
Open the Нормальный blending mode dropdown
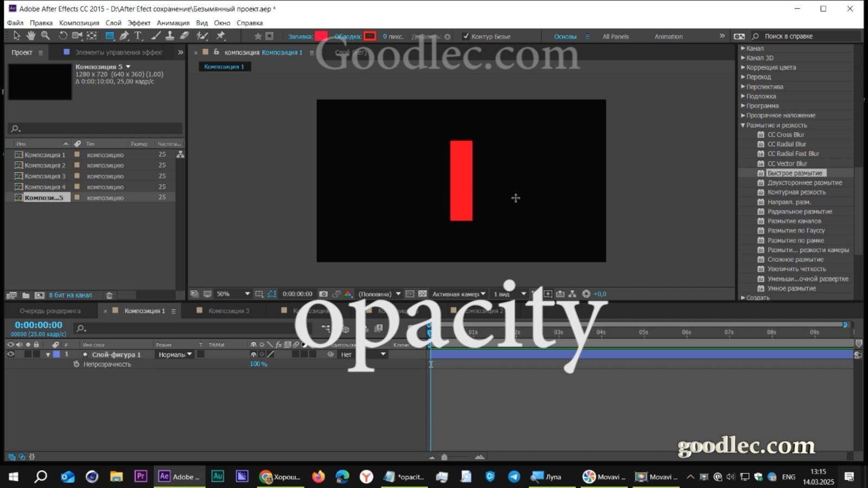tap(175, 355)
